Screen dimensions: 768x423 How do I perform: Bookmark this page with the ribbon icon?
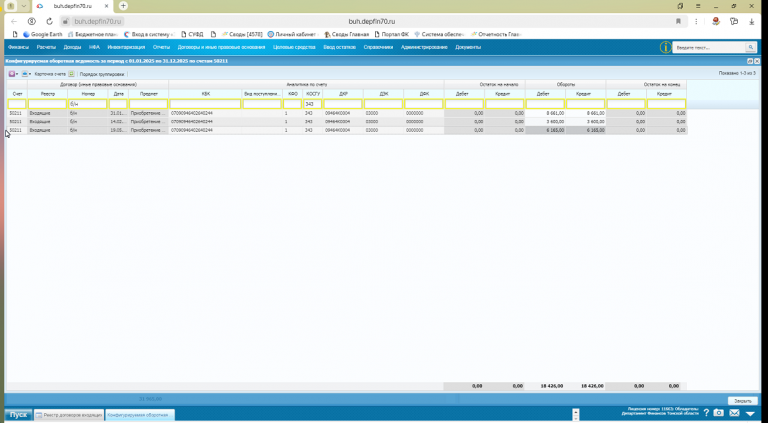678,22
